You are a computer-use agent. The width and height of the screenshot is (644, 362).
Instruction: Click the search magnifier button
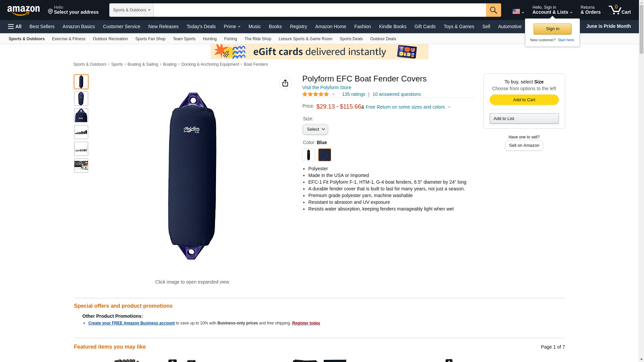pos(493,10)
